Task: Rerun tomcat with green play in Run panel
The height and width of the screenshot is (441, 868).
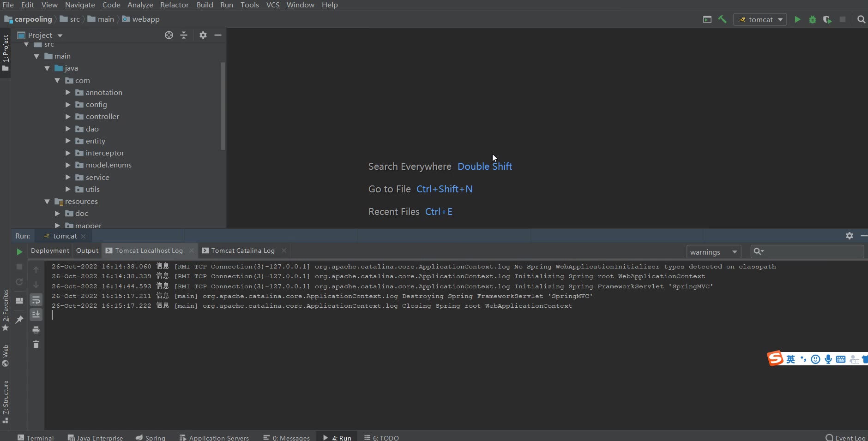Action: coord(19,251)
